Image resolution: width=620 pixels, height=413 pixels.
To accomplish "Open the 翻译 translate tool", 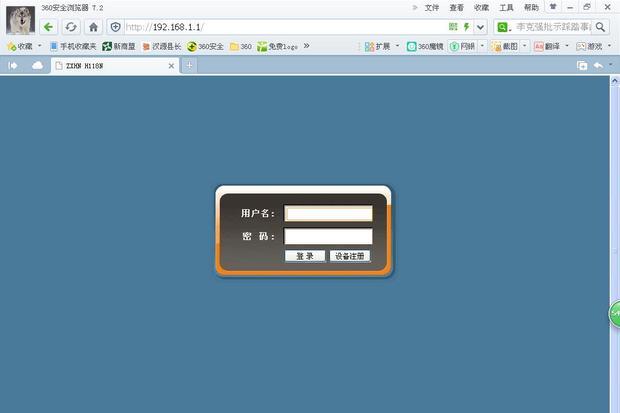I will click(x=551, y=46).
